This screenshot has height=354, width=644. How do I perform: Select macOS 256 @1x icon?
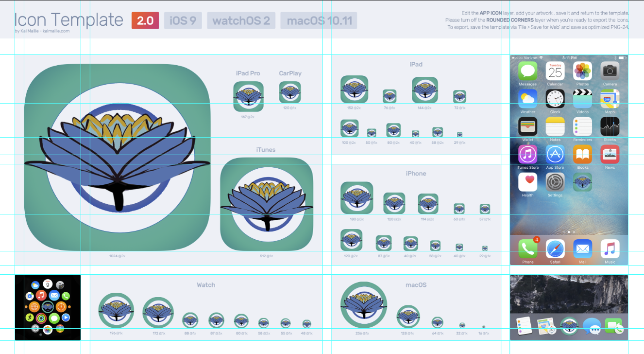pos(364,305)
